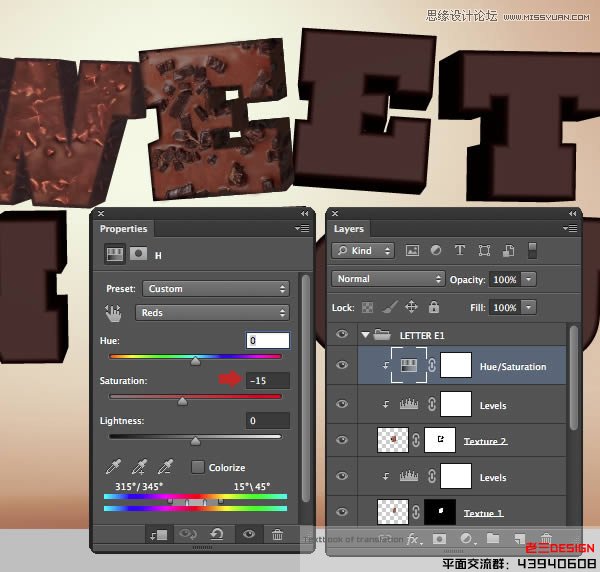600x572 pixels.
Task: Lock image pixels brush icon
Action: (x=390, y=307)
